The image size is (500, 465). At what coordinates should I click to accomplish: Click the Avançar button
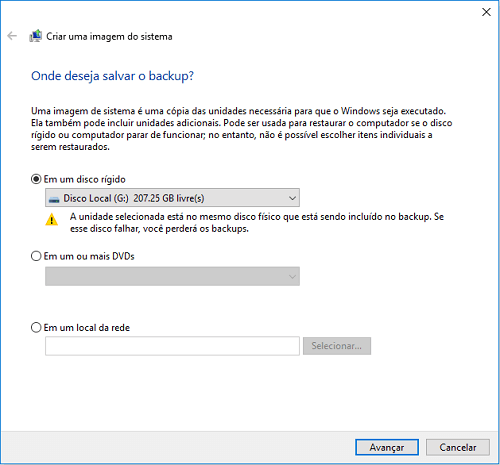[387, 447]
